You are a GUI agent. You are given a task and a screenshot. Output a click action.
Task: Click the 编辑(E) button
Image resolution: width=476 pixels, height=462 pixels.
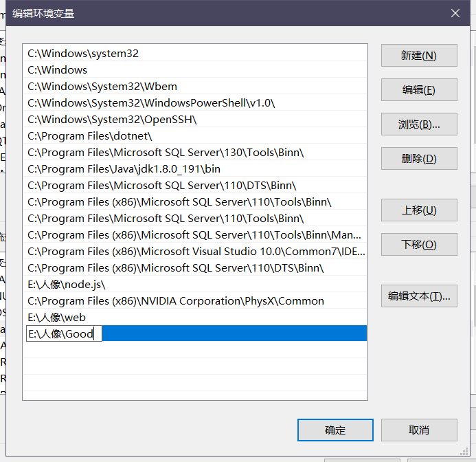tap(419, 89)
